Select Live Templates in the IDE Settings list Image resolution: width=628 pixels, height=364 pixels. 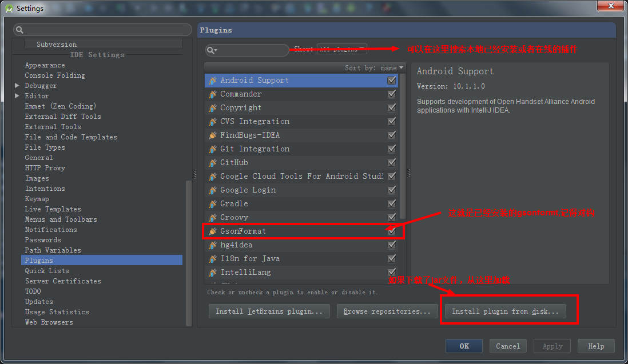tap(53, 209)
